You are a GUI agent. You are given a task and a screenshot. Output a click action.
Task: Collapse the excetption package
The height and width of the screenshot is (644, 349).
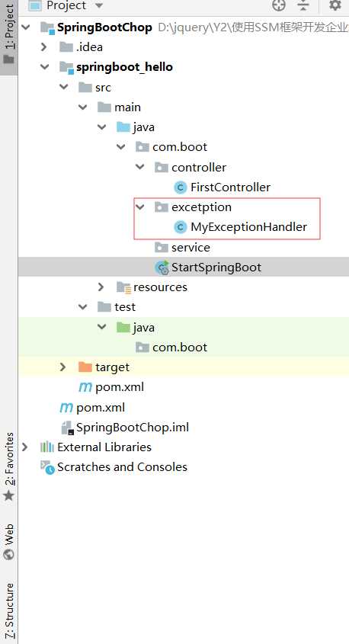(x=140, y=207)
